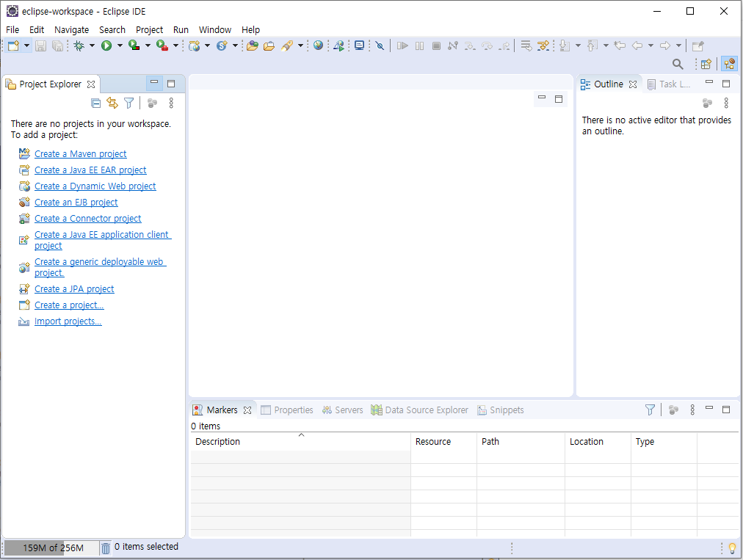Click the green Run button icon
This screenshot has width=743, height=560.
[x=106, y=46]
